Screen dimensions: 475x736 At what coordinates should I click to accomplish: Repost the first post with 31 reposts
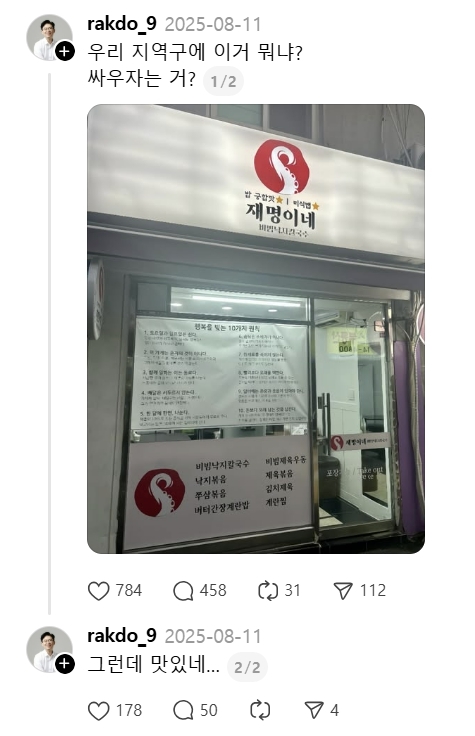(268, 591)
